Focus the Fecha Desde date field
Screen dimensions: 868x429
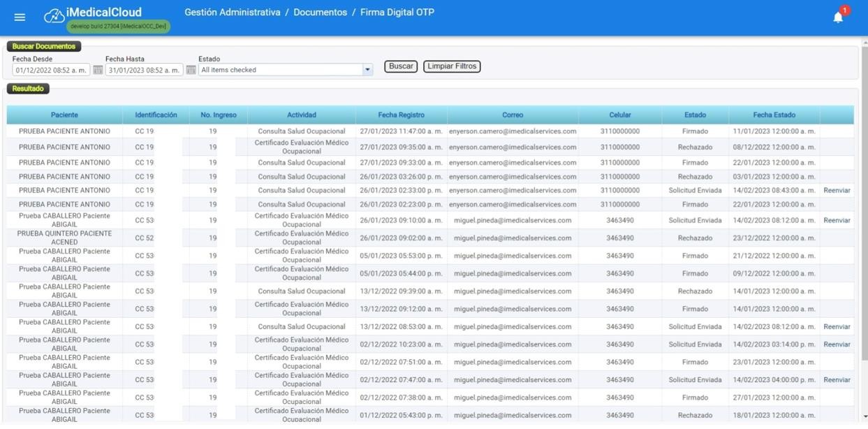pos(51,70)
